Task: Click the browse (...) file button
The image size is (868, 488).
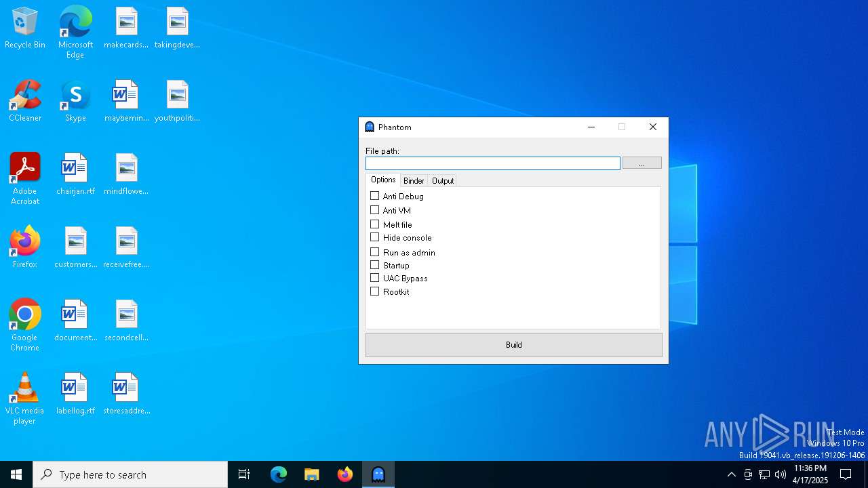Action: click(642, 163)
